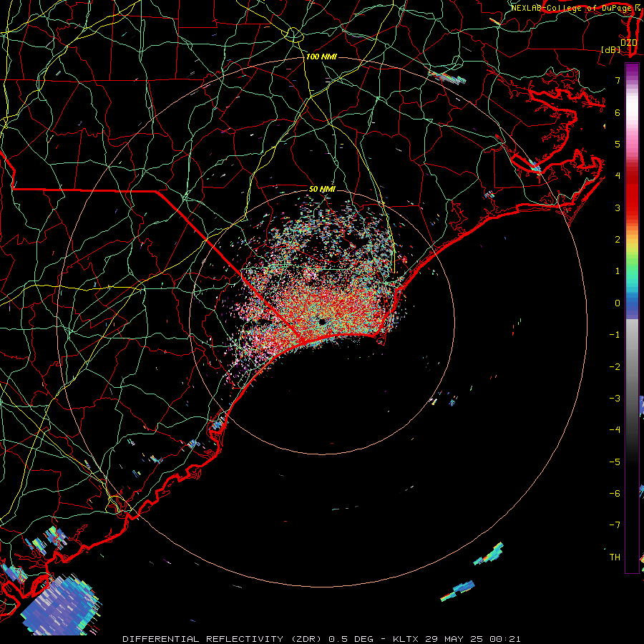
Task: Click the "0" value on the color scale
Action: (x=618, y=303)
